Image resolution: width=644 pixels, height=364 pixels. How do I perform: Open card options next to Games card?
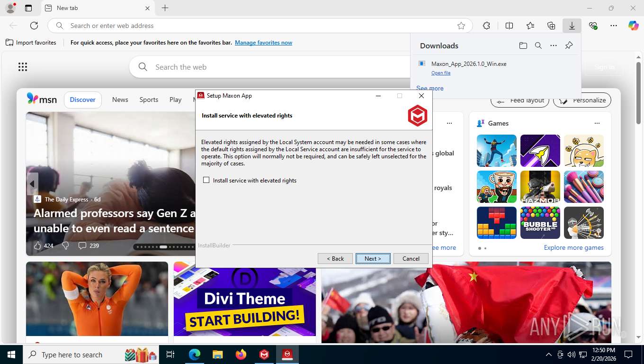pyautogui.click(x=449, y=123)
